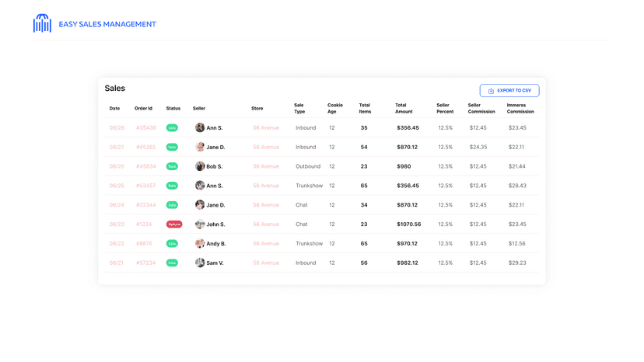
Task: Open Ann S. avatar in order #35436 row
Action: click(x=200, y=127)
